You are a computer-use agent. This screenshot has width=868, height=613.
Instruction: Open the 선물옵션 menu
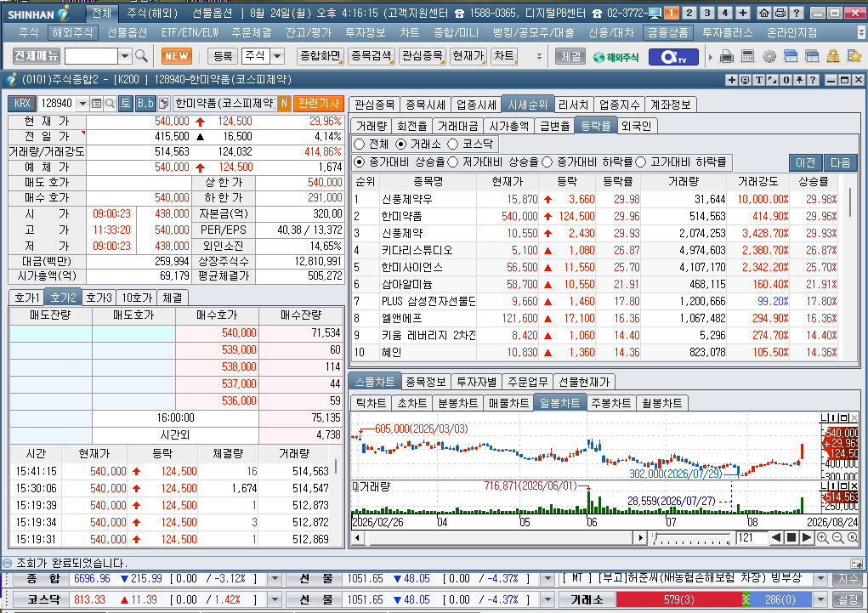pyautogui.click(x=128, y=32)
